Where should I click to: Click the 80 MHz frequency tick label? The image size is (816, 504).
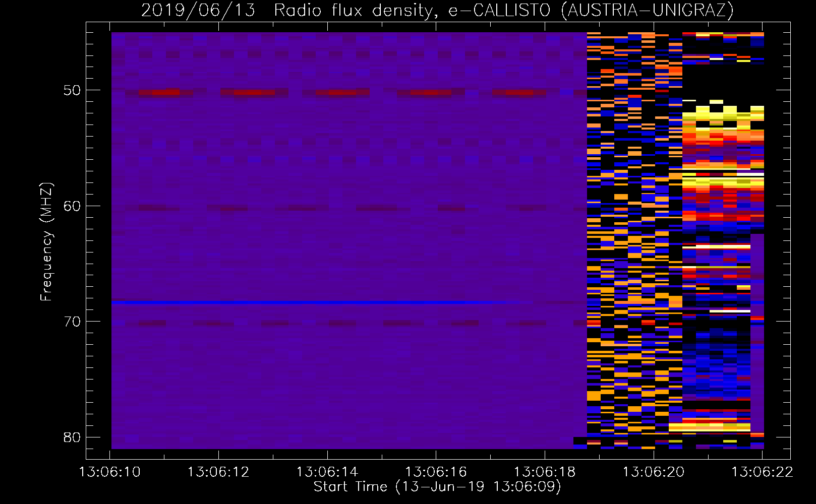coord(72,437)
